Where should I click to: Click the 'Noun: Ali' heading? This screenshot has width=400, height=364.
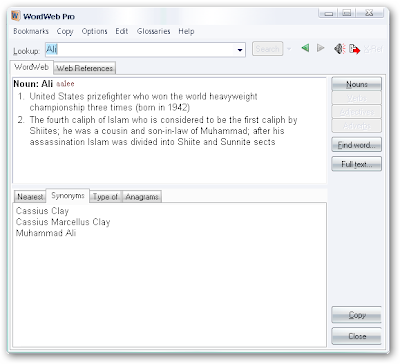[33, 84]
